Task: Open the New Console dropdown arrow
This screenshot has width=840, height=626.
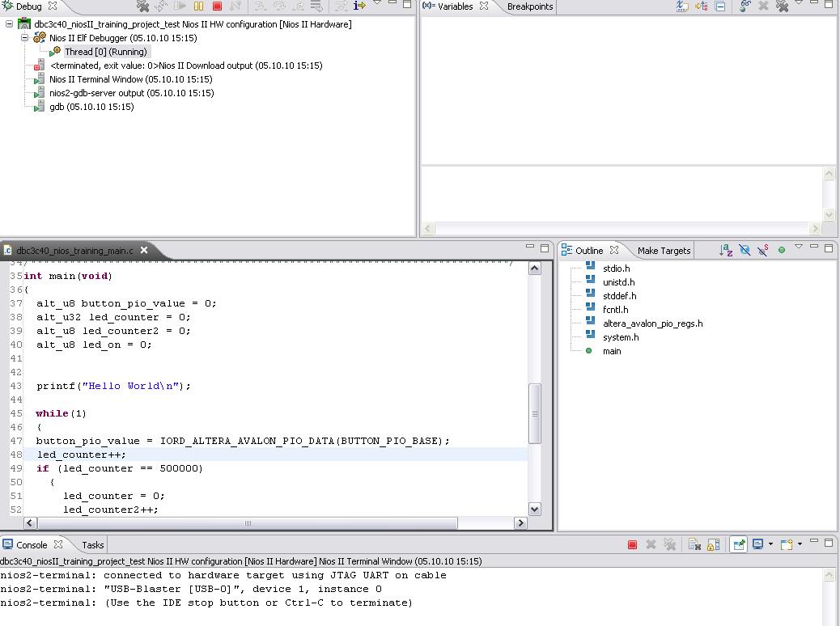Action: pos(800,545)
